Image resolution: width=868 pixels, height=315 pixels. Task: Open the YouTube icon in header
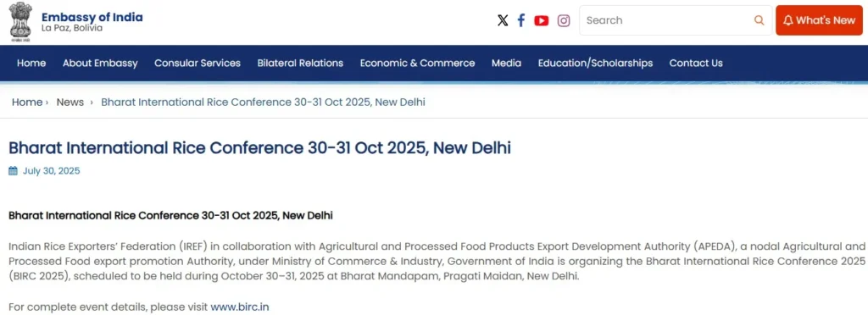click(542, 20)
